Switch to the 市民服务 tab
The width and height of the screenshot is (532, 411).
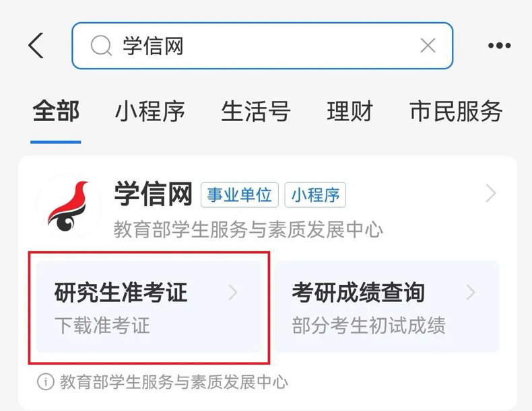click(x=456, y=112)
